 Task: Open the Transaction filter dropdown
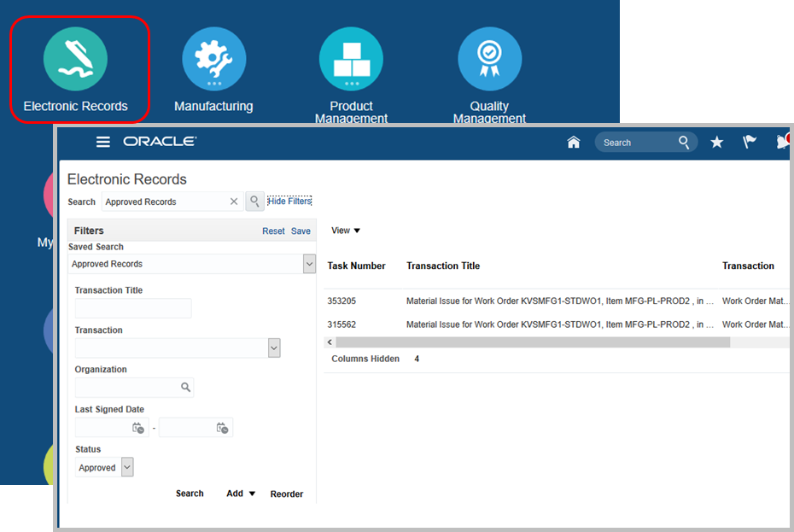click(x=273, y=348)
